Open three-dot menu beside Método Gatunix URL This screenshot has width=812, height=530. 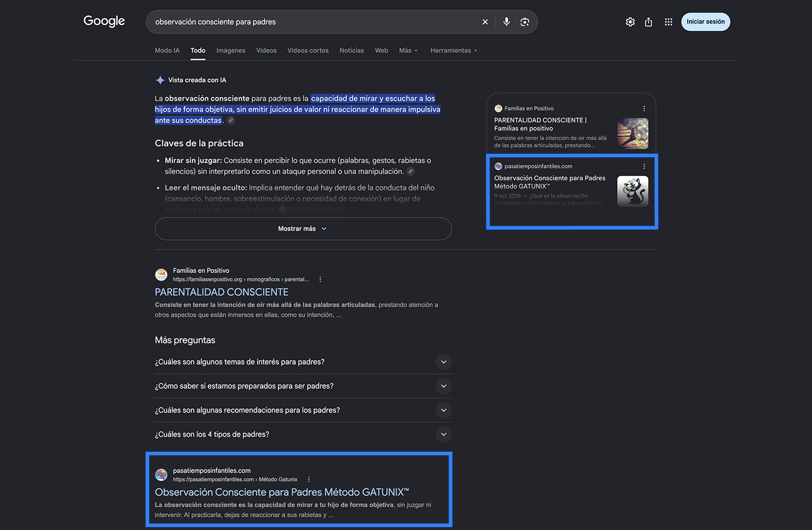click(x=309, y=480)
